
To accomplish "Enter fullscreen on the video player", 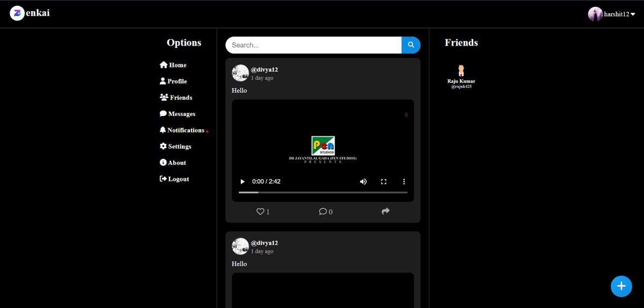I will tap(384, 181).
